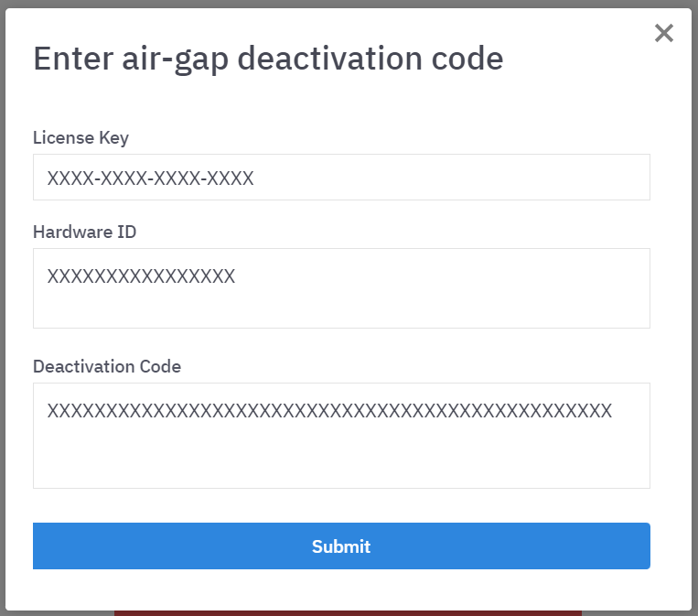Image resolution: width=698 pixels, height=616 pixels.
Task: Click the XXXX-XXXX-XXXX-XXXX placeholder text
Action: tap(150, 178)
